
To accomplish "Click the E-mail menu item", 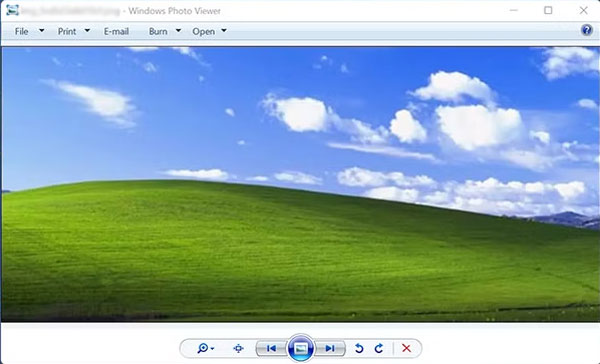I will pyautogui.click(x=116, y=31).
